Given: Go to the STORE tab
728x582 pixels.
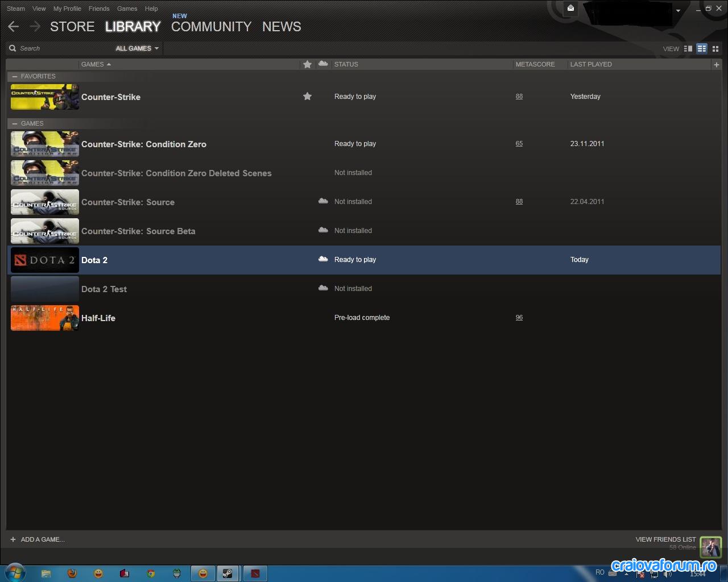Looking at the screenshot, I should coord(72,27).
